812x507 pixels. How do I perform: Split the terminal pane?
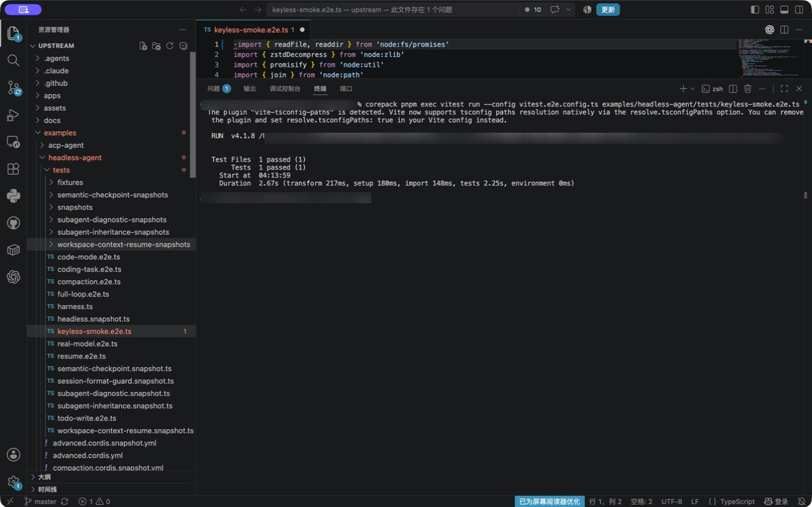click(x=733, y=88)
